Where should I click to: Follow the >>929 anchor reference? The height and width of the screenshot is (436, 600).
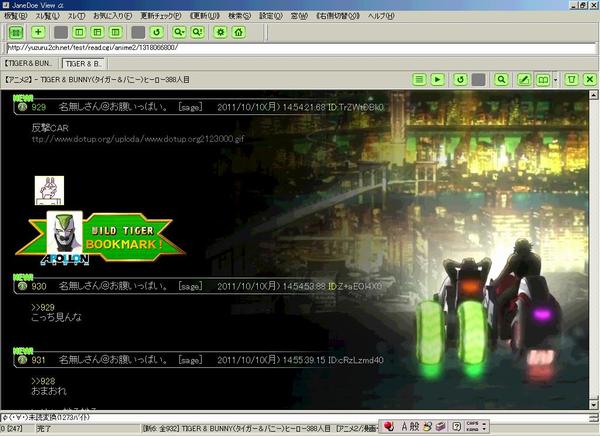(43, 307)
